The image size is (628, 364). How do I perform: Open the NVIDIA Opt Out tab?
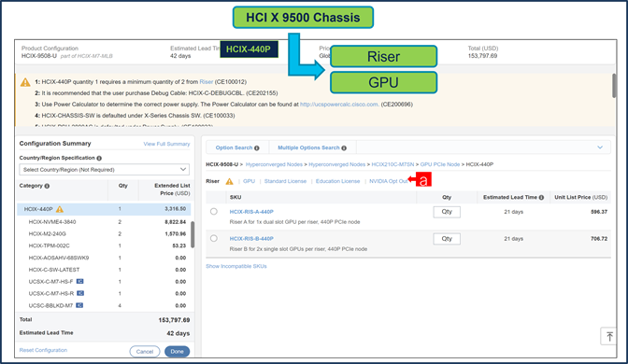coord(388,181)
